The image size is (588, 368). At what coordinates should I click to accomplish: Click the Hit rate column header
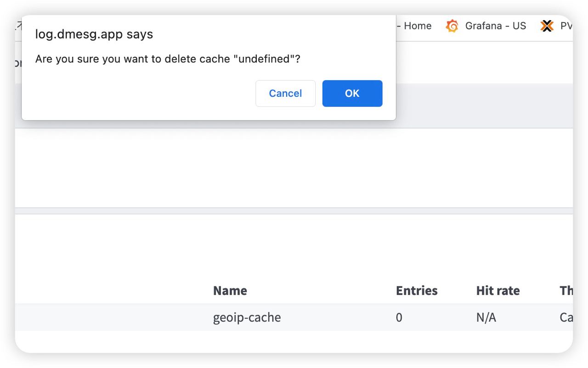click(x=498, y=290)
